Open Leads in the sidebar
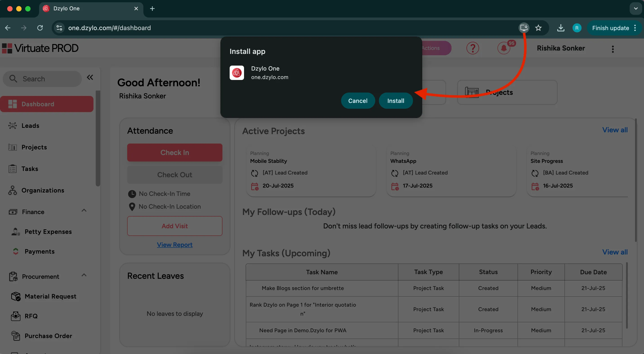This screenshot has height=354, width=644. [x=30, y=125]
